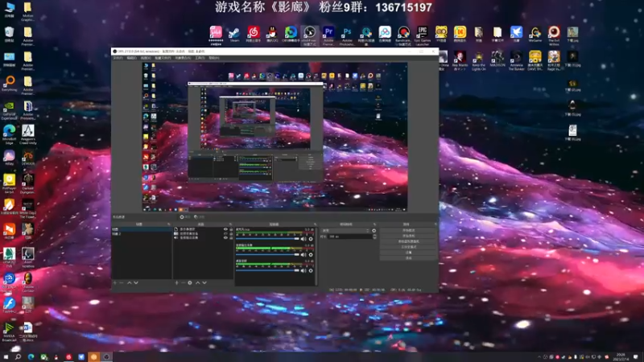Click Exit button in OBS Controls
644x362 pixels.
pos(408,258)
